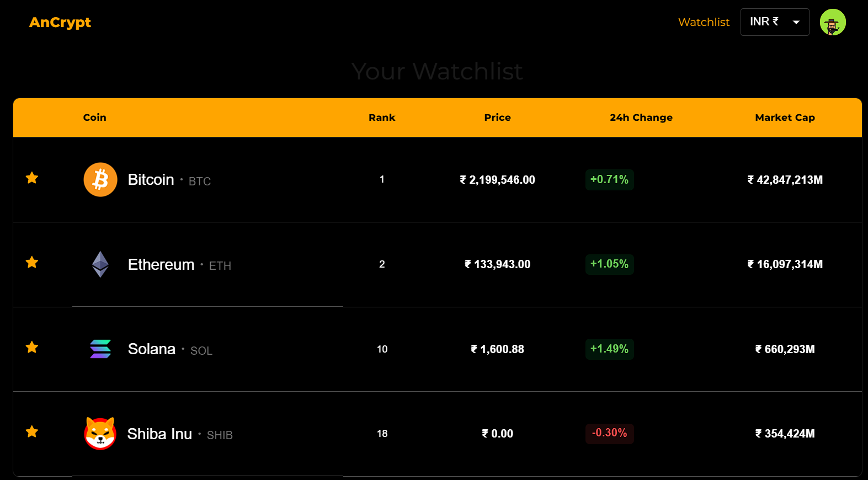Open the Ethereum coin name
868x480 pixels.
[x=161, y=265]
